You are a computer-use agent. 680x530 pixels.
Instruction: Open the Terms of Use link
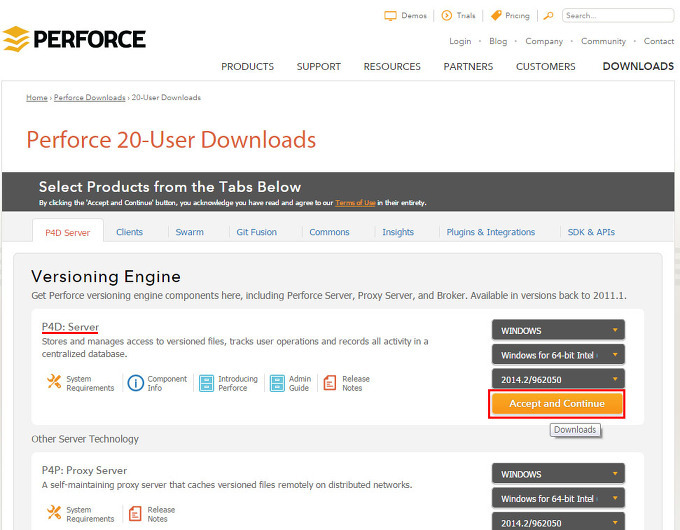[355, 203]
